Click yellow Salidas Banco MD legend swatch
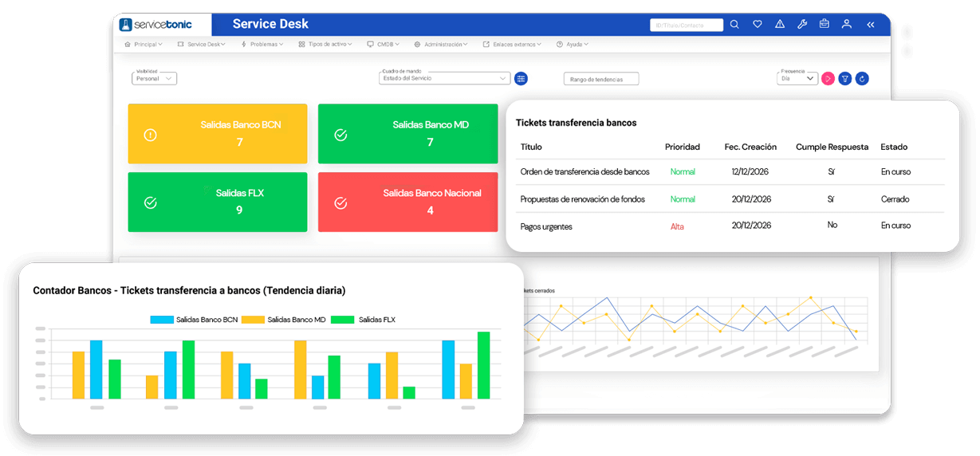 (253, 320)
